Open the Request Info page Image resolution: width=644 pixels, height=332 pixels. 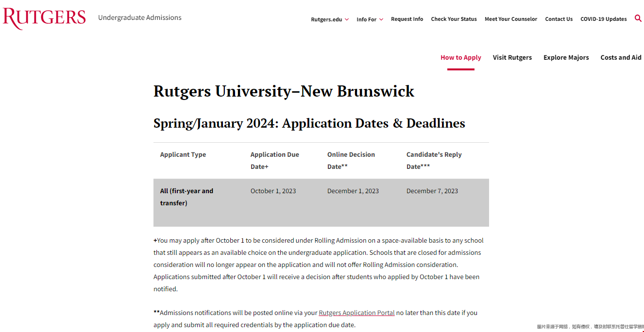pos(407,19)
